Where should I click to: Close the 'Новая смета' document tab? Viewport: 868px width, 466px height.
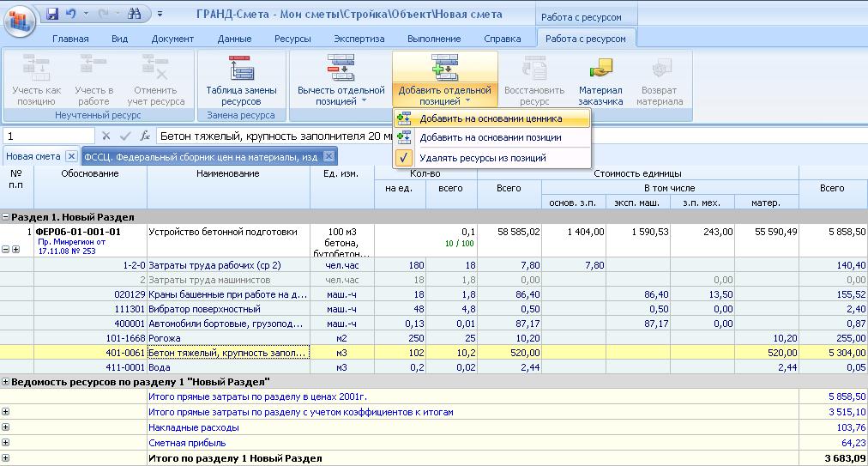tap(71, 157)
